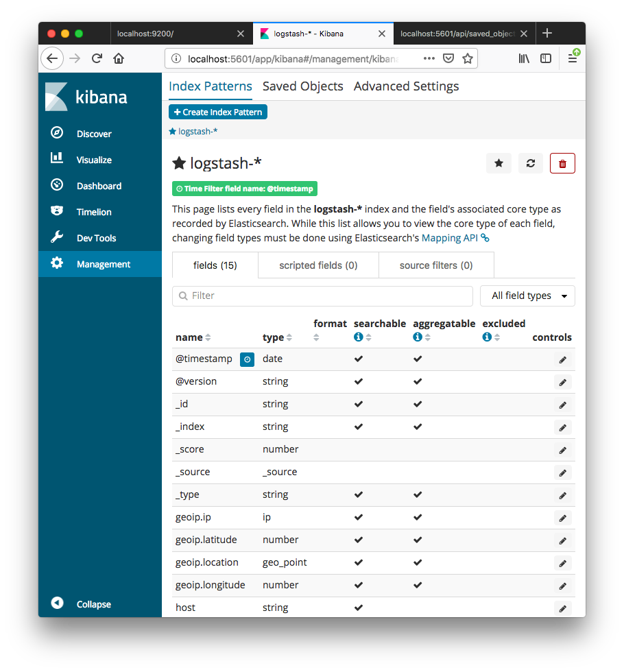Switch to the Index Patterns tab

coord(211,86)
